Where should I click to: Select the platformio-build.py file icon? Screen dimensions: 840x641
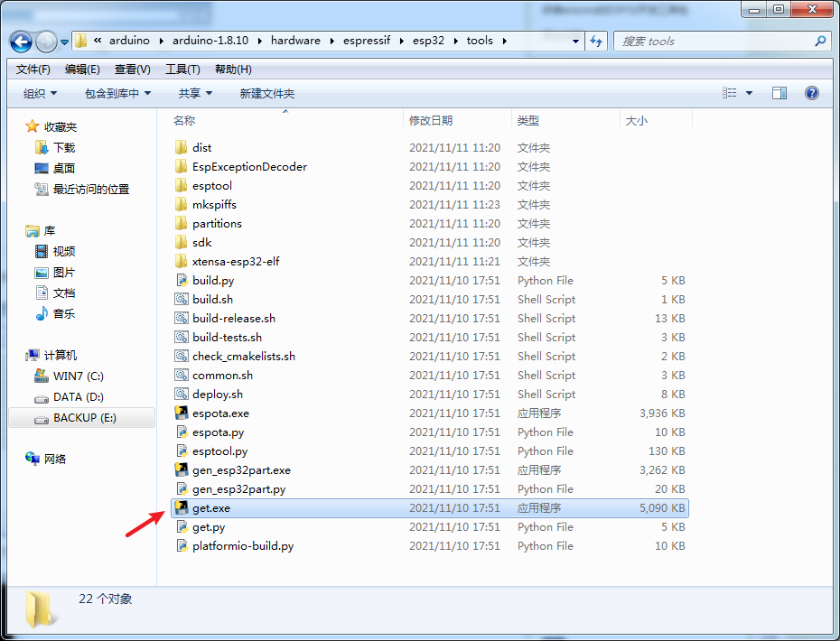pos(182,545)
